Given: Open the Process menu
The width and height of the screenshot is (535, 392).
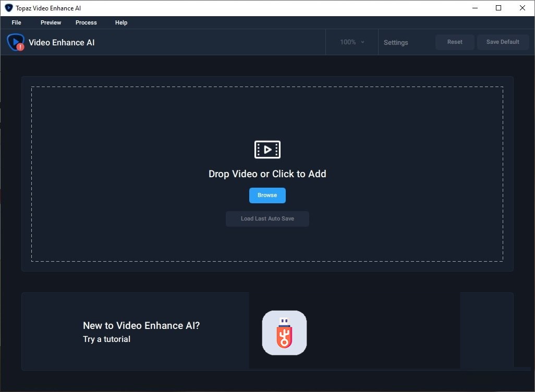Looking at the screenshot, I should (86, 22).
